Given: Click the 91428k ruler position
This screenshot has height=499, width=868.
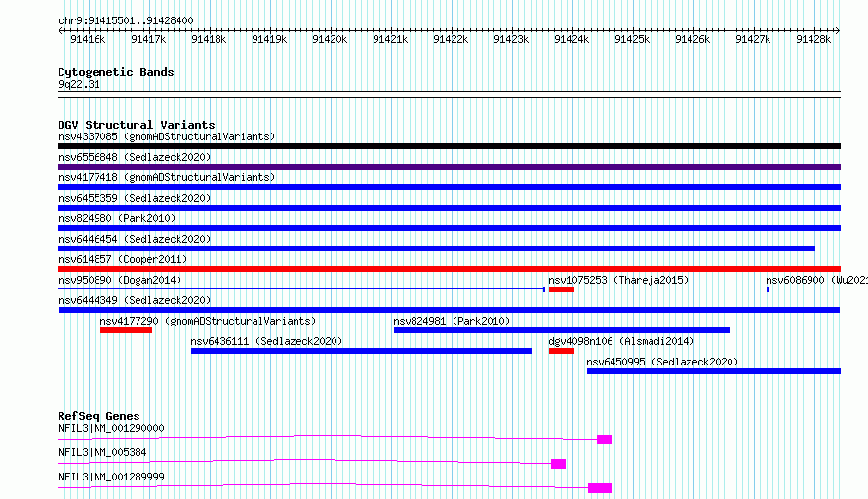Looking at the screenshot, I should click(813, 39).
